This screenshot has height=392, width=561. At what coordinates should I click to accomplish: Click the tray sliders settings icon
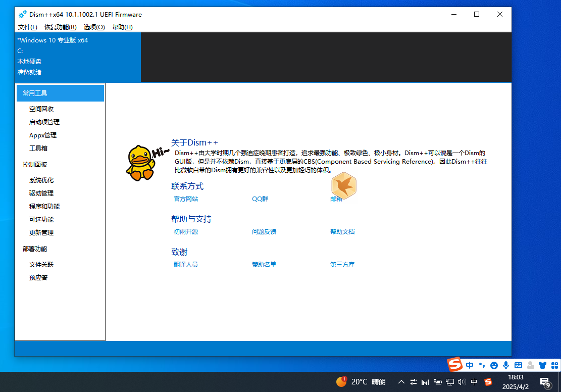(x=413, y=382)
